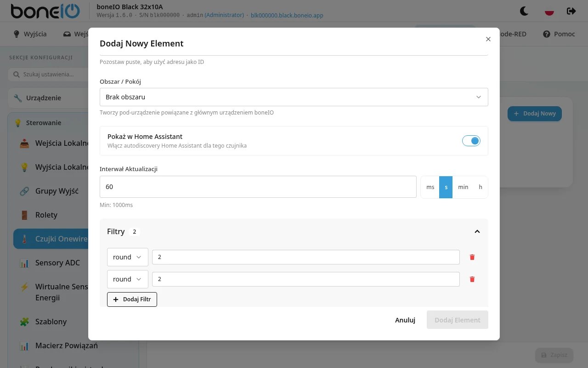Viewport: 588px width, 368px height.
Task: Close the Dodaj Nowy Element dialog
Action: point(488,39)
